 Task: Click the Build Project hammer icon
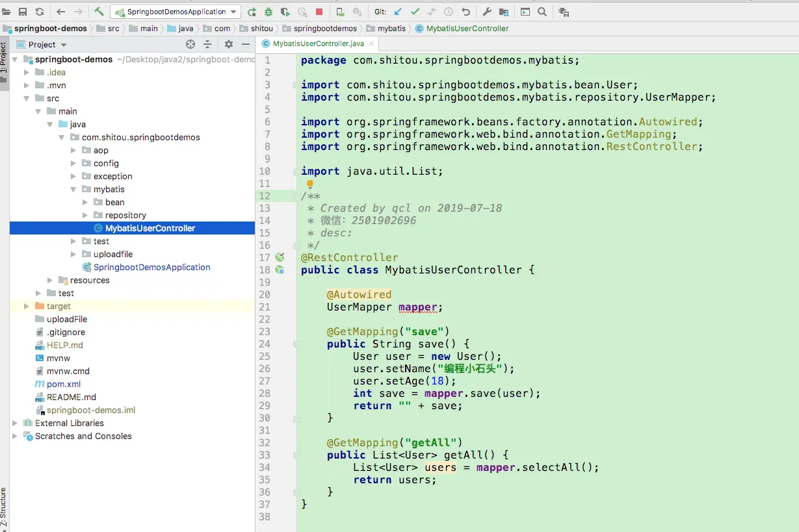coord(99,12)
